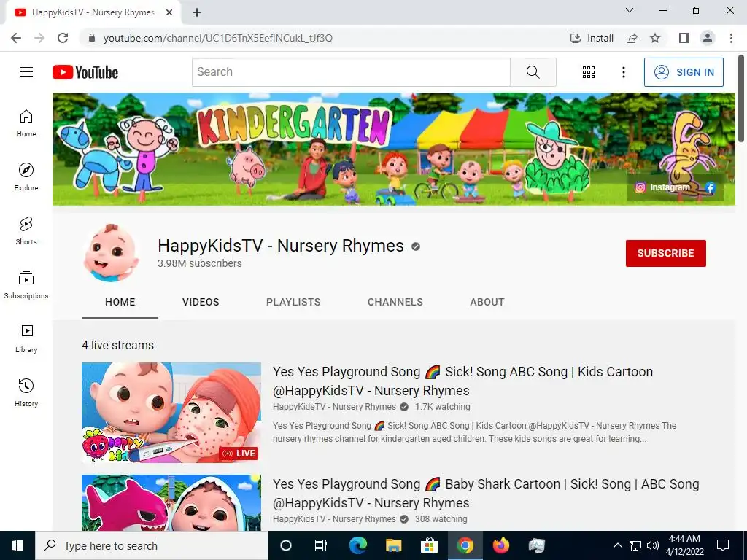Launch Firefox from taskbar

500,545
